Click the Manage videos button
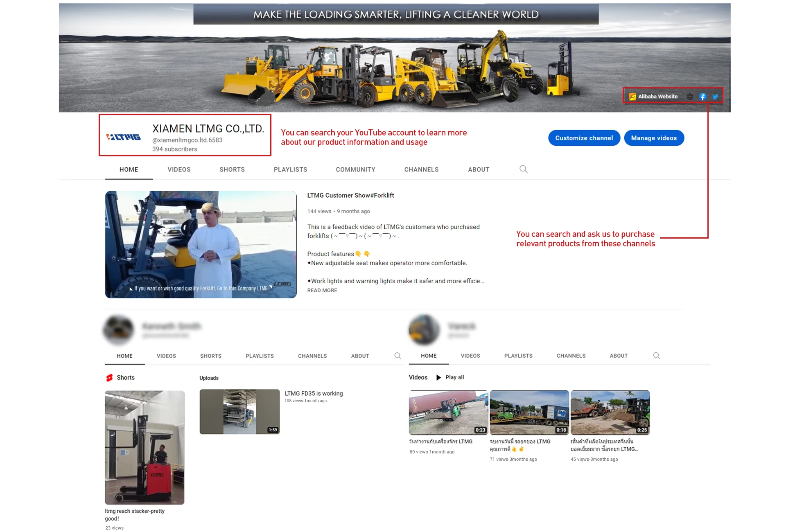Viewport: 786px width, 532px height. [x=654, y=138]
